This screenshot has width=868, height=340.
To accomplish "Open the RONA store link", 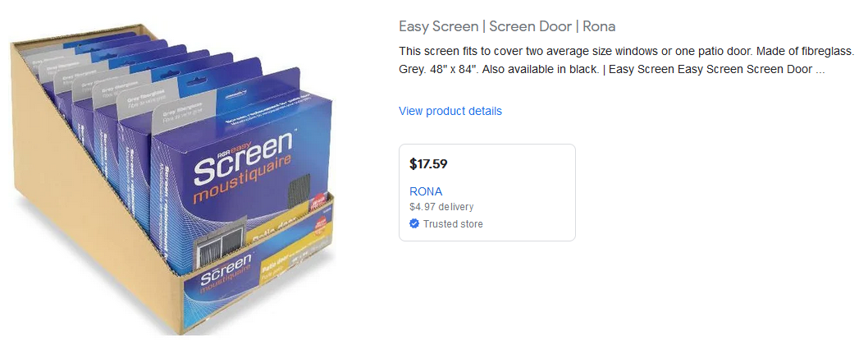I will click(x=426, y=191).
